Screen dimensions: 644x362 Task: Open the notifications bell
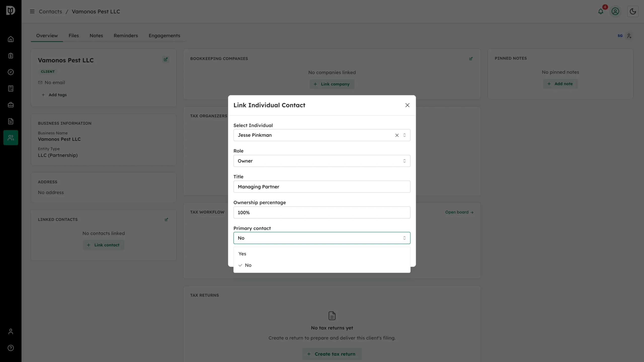(x=600, y=11)
